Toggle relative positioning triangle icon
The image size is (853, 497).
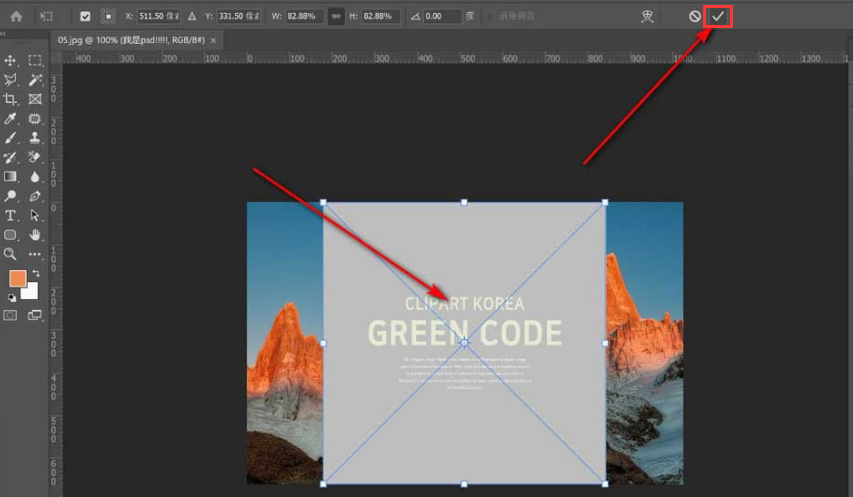[x=192, y=16]
